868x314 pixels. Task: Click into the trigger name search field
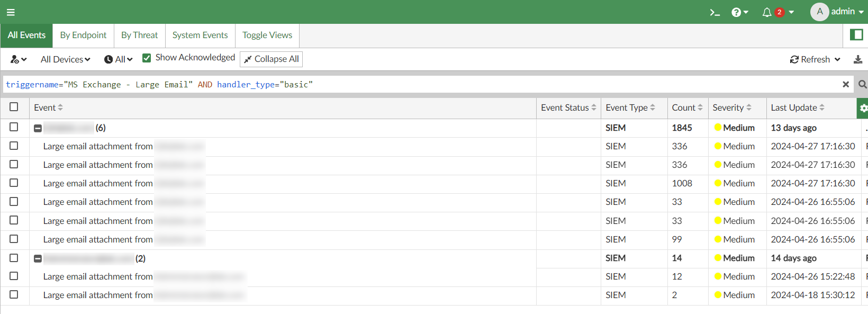[x=423, y=84]
